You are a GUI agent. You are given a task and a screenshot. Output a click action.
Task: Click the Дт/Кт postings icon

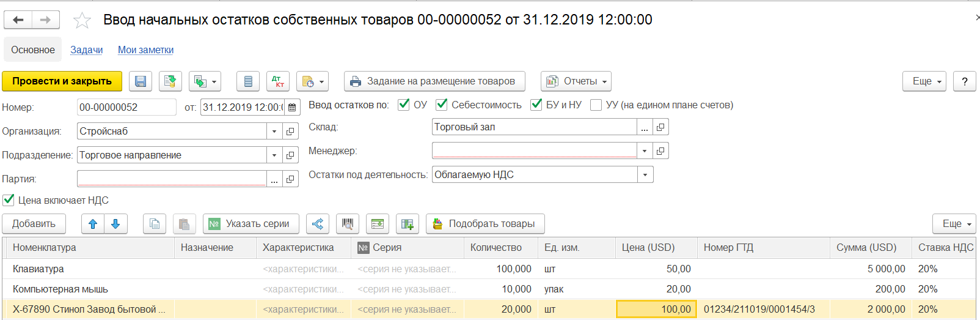pos(277,81)
